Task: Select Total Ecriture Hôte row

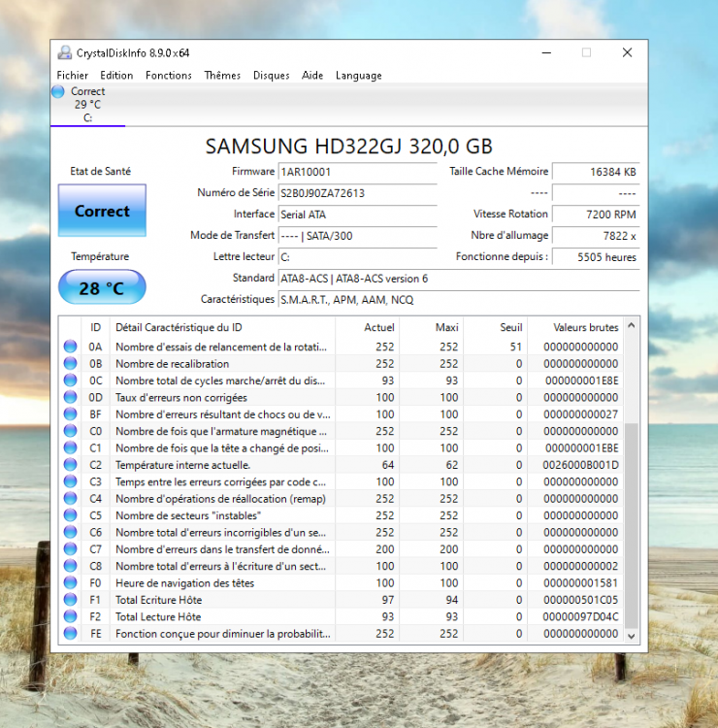Action: coord(341,600)
